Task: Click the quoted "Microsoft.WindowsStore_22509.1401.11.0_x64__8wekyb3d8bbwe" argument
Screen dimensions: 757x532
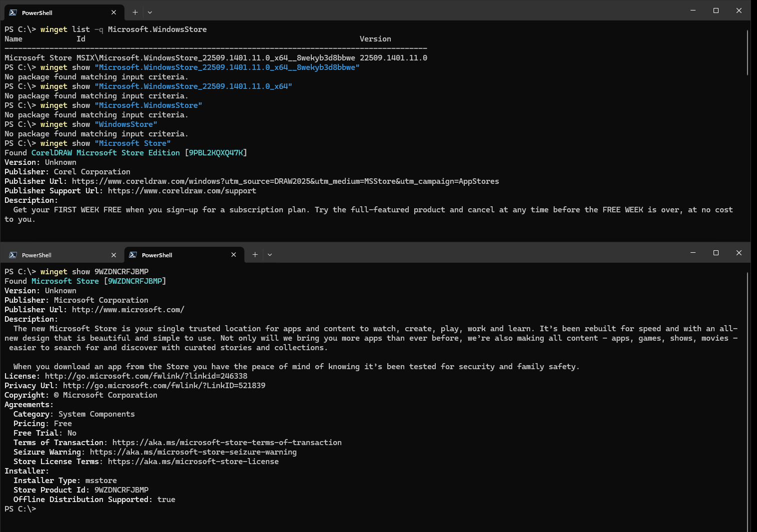Action: (x=227, y=67)
